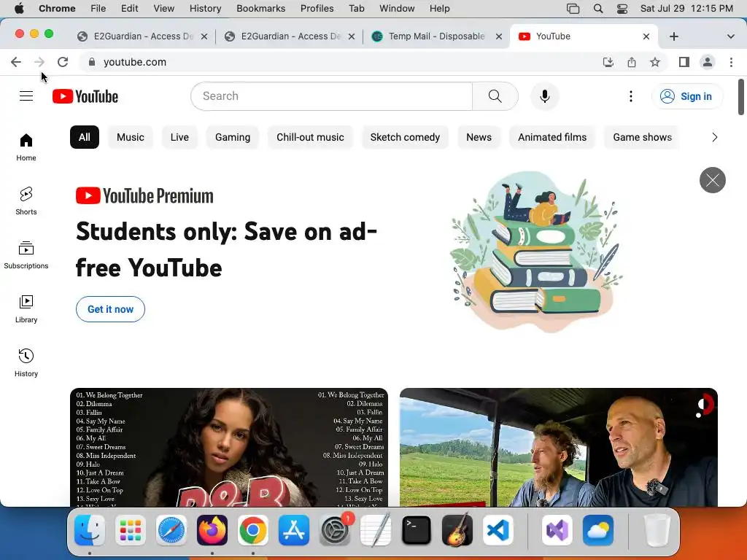Open the two men tractor video thumbnail
The height and width of the screenshot is (560, 747).
[558, 447]
